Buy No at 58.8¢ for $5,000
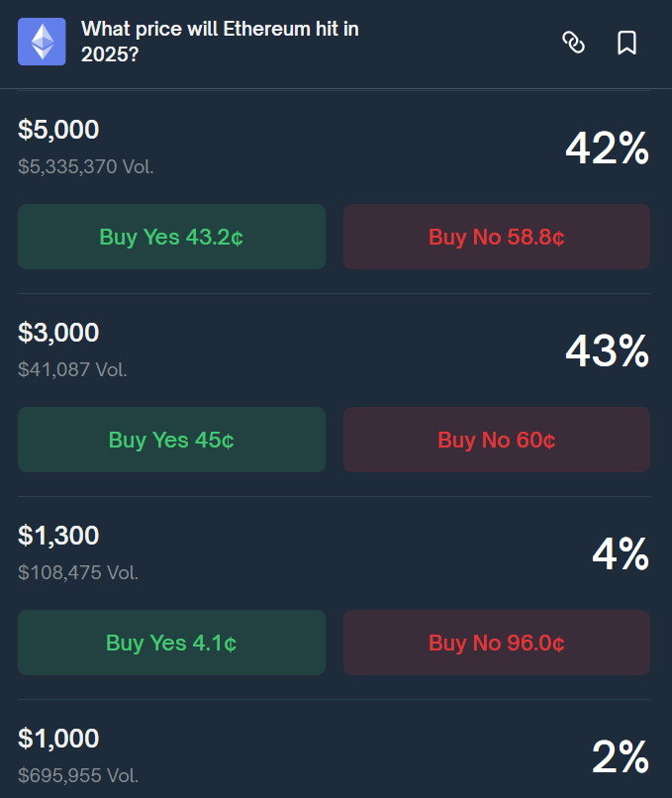The width and height of the screenshot is (672, 798). tap(497, 237)
